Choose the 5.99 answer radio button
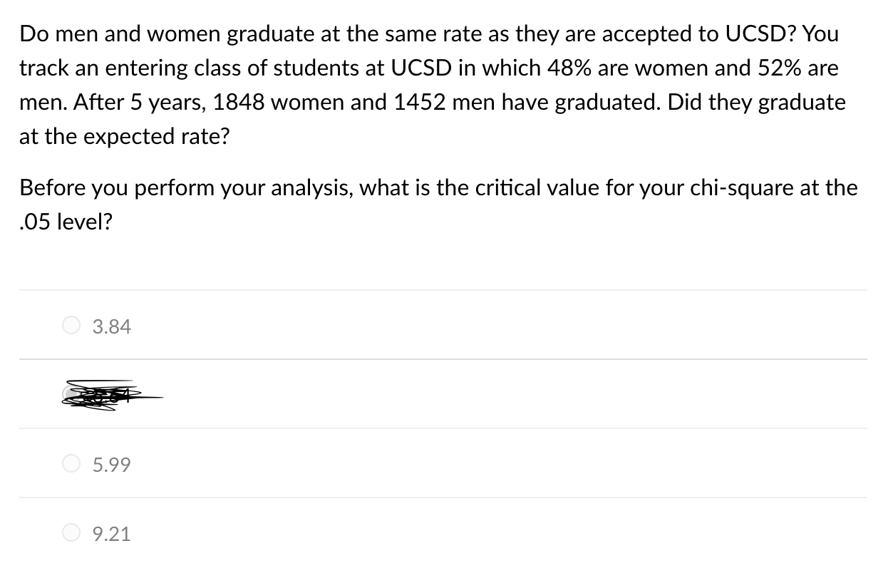 pos(71,465)
